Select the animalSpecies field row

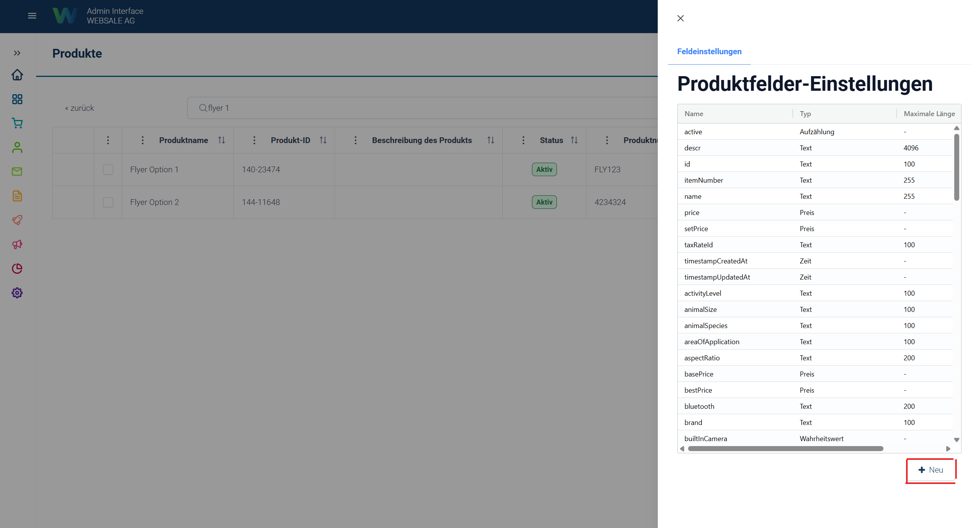pyautogui.click(x=815, y=326)
